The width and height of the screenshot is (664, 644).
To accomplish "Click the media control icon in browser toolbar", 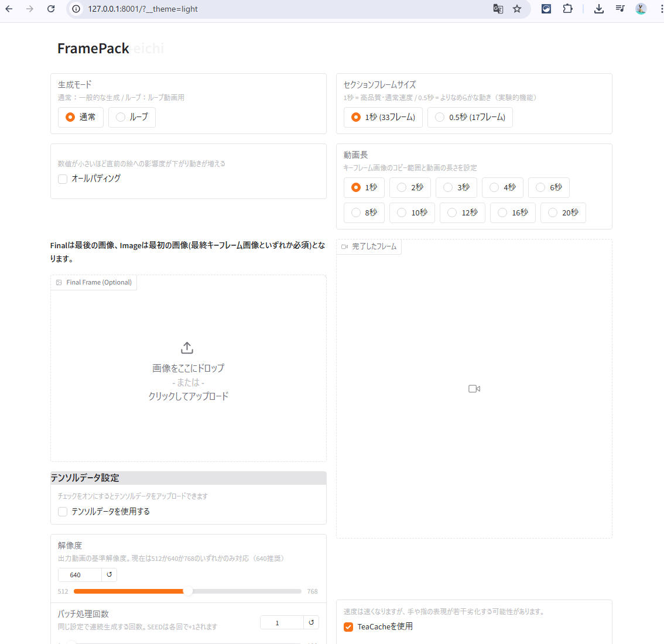I will click(619, 9).
